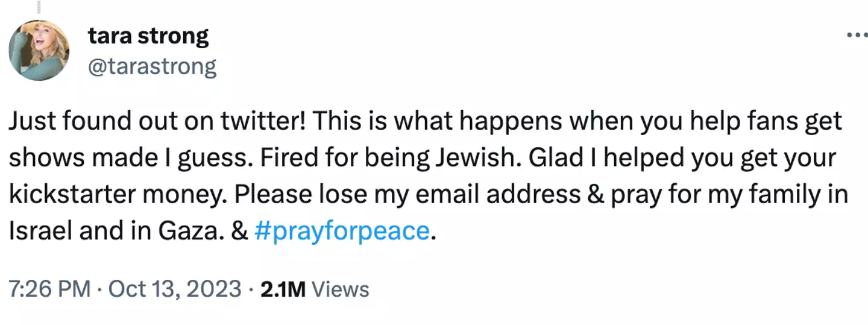Click the @tarastrong handle
868x325 pixels.
pyautogui.click(x=152, y=66)
